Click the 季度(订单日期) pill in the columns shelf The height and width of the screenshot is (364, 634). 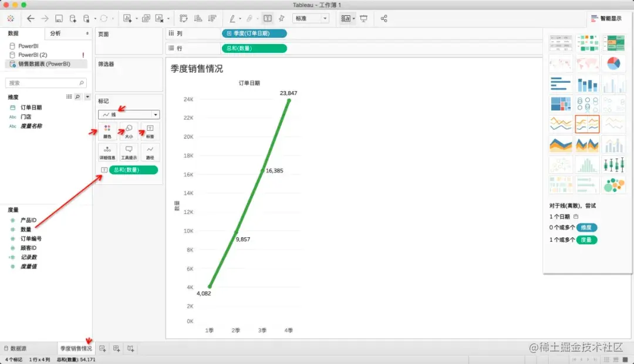pyautogui.click(x=254, y=33)
